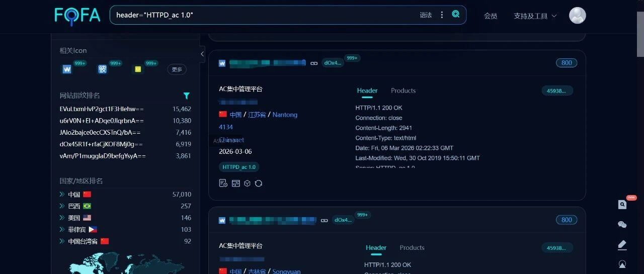Open the 语法 syntax help

pyautogui.click(x=426, y=15)
